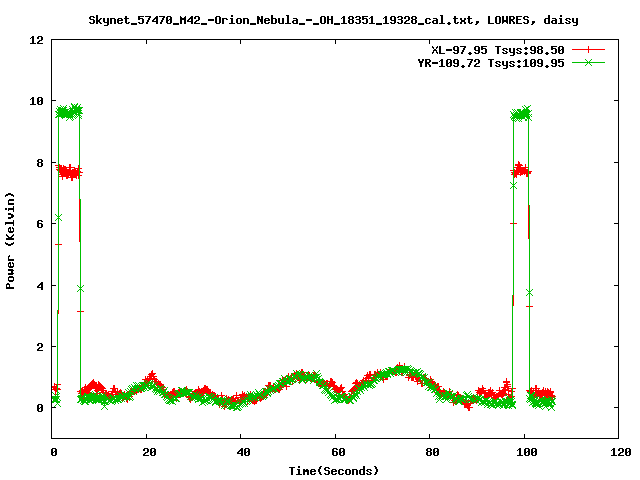Click the legend entry "XL-97.95 Tsys:98.50"
Viewport: 640px width, 480px height.
[x=498, y=50]
